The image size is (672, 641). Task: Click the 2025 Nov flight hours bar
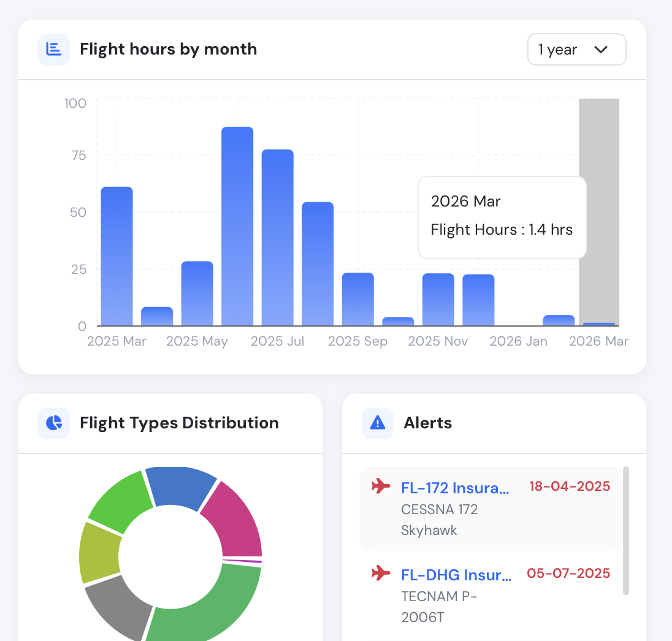(438, 300)
